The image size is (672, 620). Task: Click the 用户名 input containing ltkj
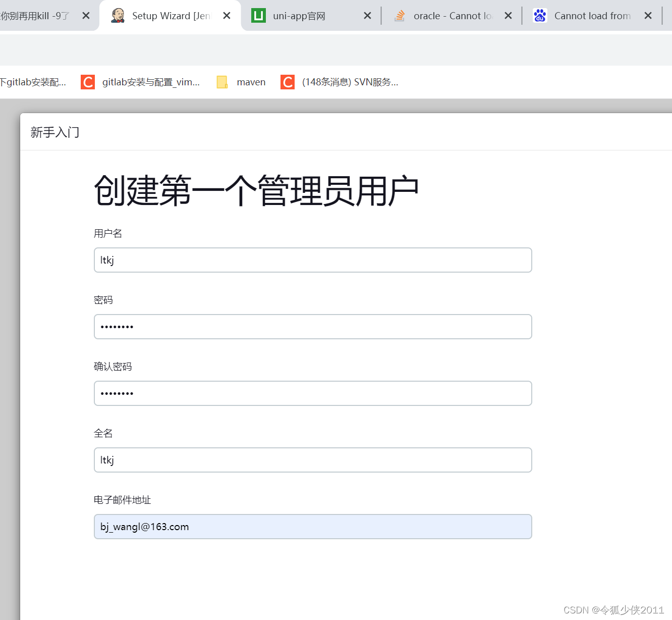pyautogui.click(x=313, y=260)
